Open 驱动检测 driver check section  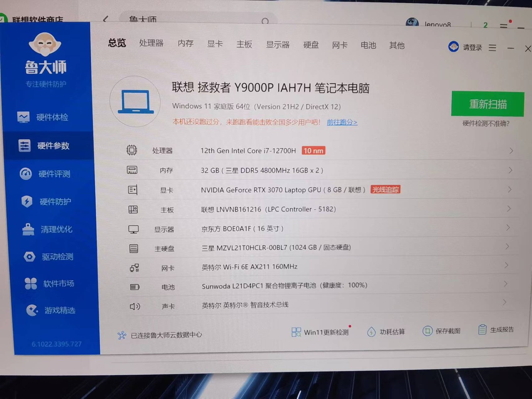coord(49,256)
